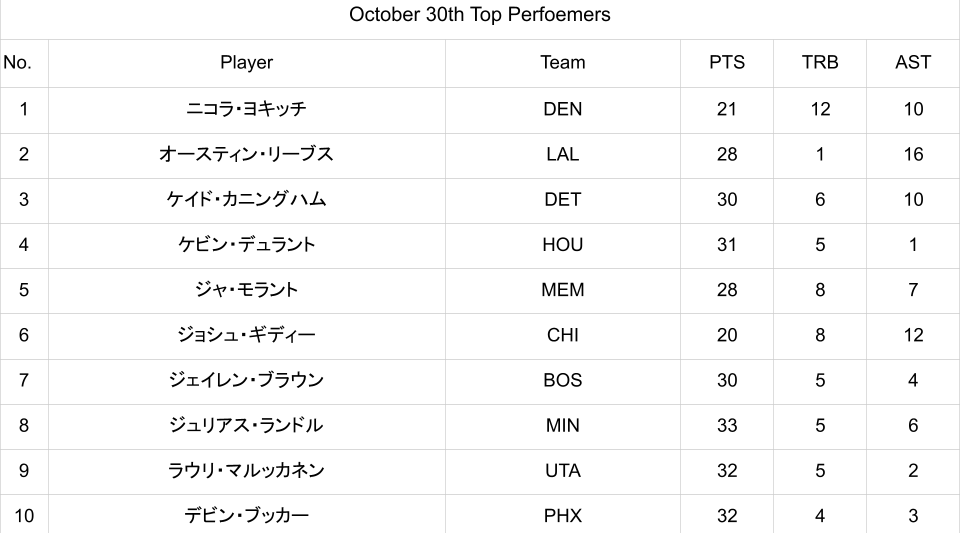Viewport: 960px width, 533px height.
Task: Select the "DET" team cell
Action: (x=562, y=199)
